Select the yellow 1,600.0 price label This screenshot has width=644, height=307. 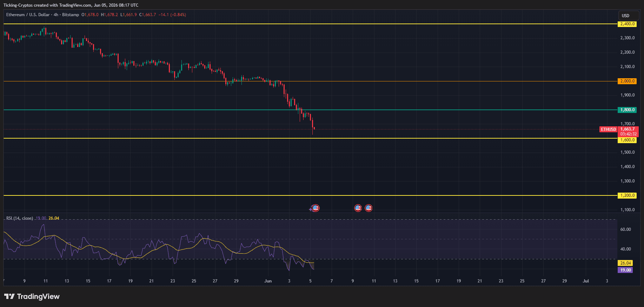pyautogui.click(x=627, y=140)
